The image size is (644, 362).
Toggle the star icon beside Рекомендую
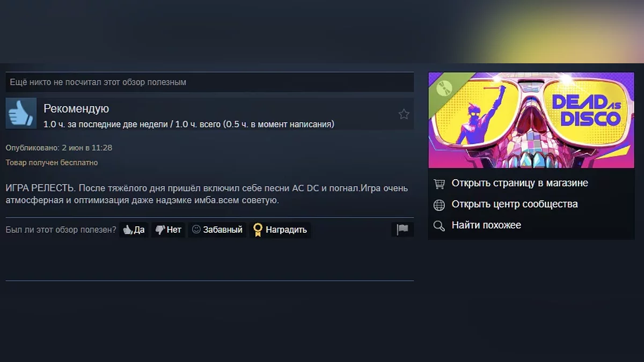[x=404, y=114]
